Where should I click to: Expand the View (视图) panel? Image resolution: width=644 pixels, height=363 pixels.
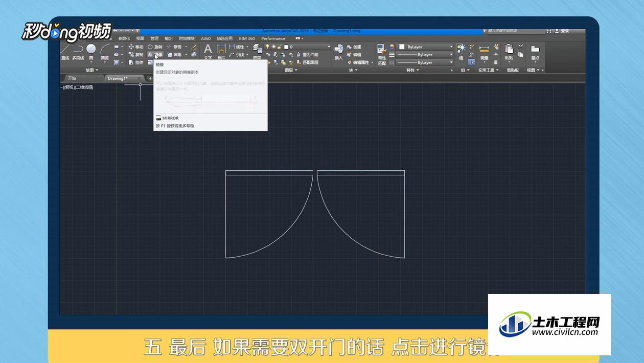(x=533, y=70)
